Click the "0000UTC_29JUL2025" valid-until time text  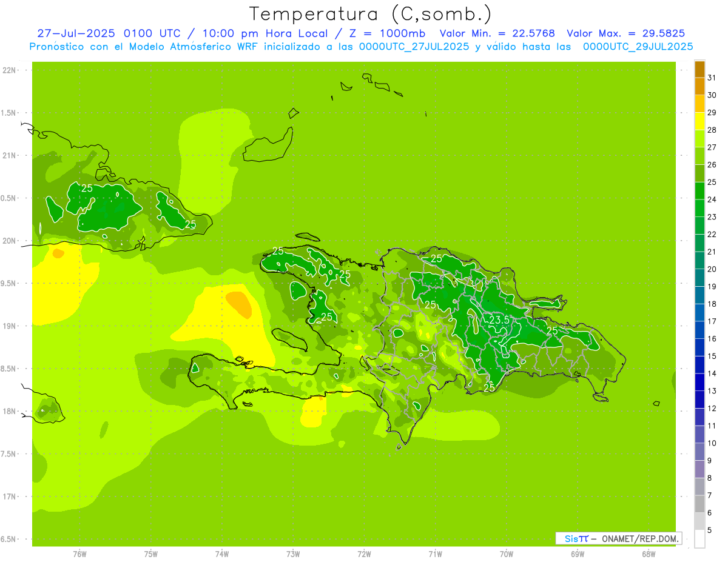click(638, 46)
